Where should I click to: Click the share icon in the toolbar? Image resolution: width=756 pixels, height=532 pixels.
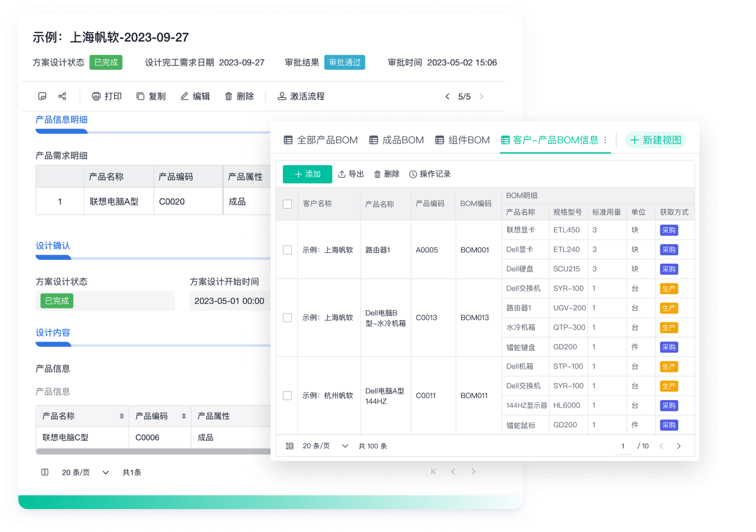pyautogui.click(x=62, y=96)
